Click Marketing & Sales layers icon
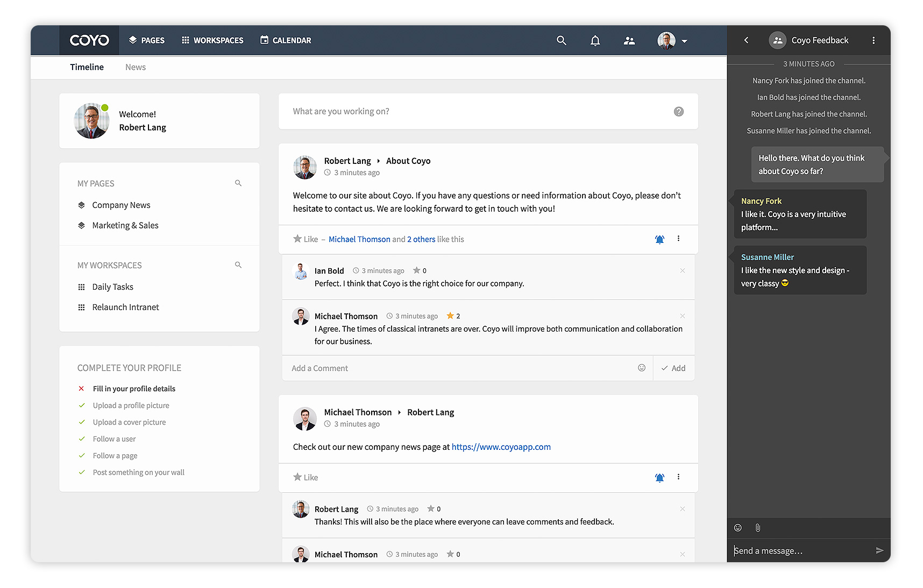Viewport: 923px width, 588px height. [x=82, y=225]
